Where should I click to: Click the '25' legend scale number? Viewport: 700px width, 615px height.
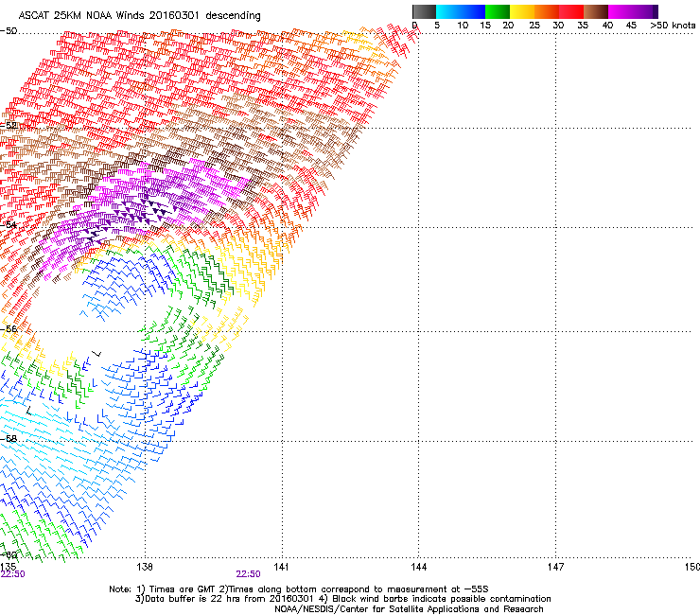point(534,26)
